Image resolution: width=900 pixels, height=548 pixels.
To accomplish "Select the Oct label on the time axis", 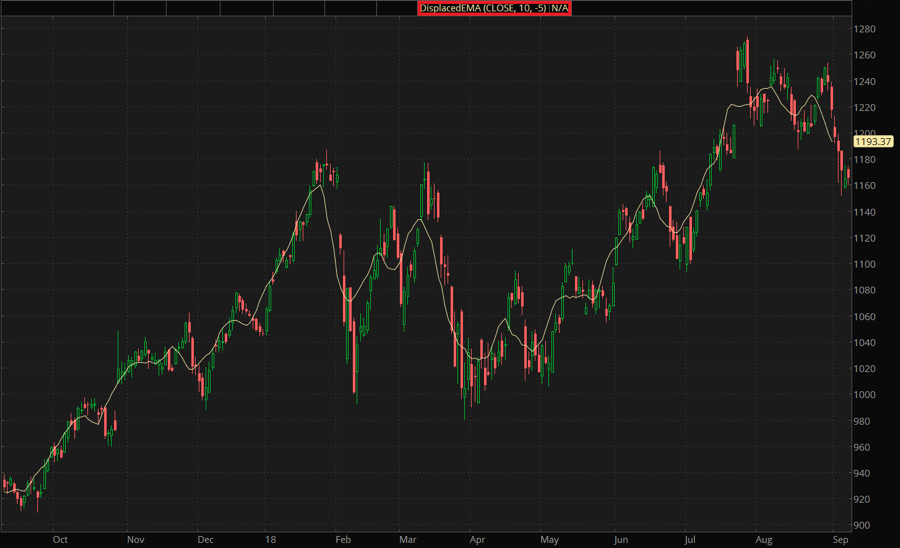I will (60, 538).
